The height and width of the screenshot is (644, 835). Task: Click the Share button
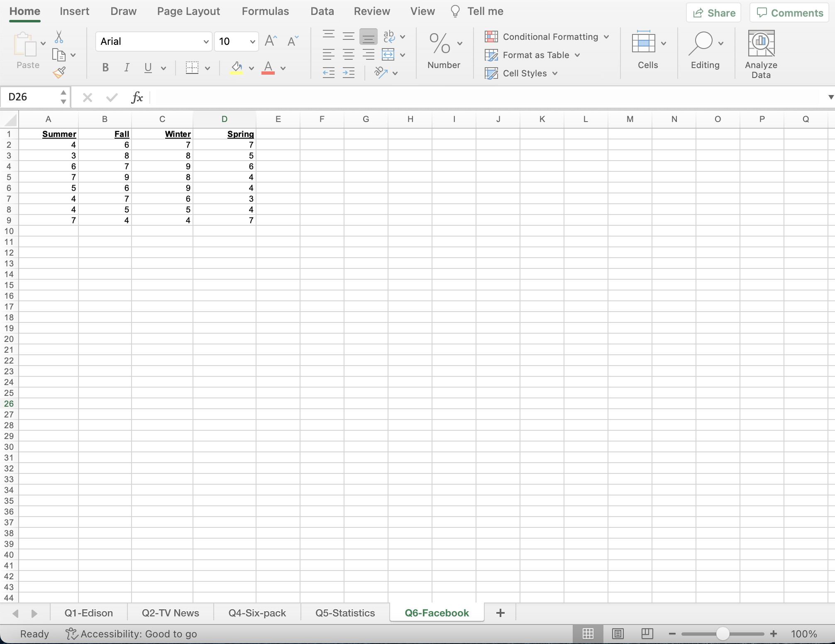tap(714, 13)
